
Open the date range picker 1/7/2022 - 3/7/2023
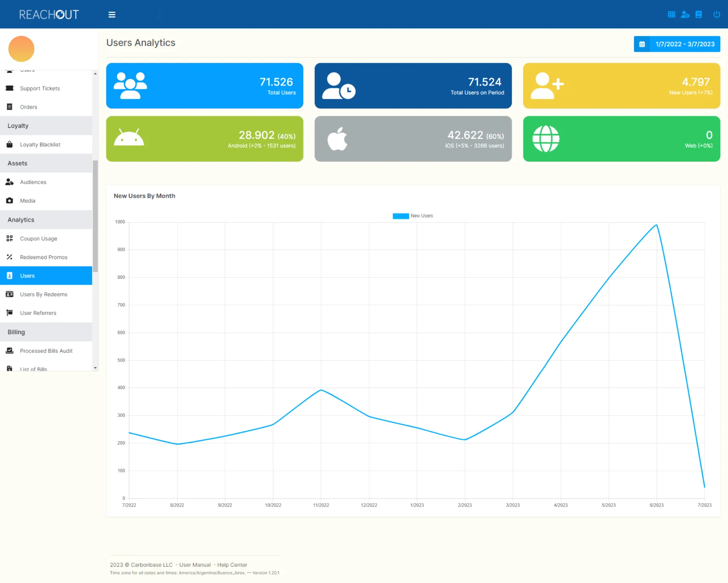[x=677, y=44]
